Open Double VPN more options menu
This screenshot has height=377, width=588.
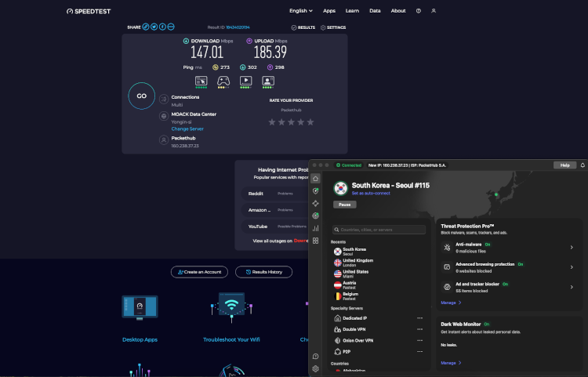pyautogui.click(x=419, y=329)
